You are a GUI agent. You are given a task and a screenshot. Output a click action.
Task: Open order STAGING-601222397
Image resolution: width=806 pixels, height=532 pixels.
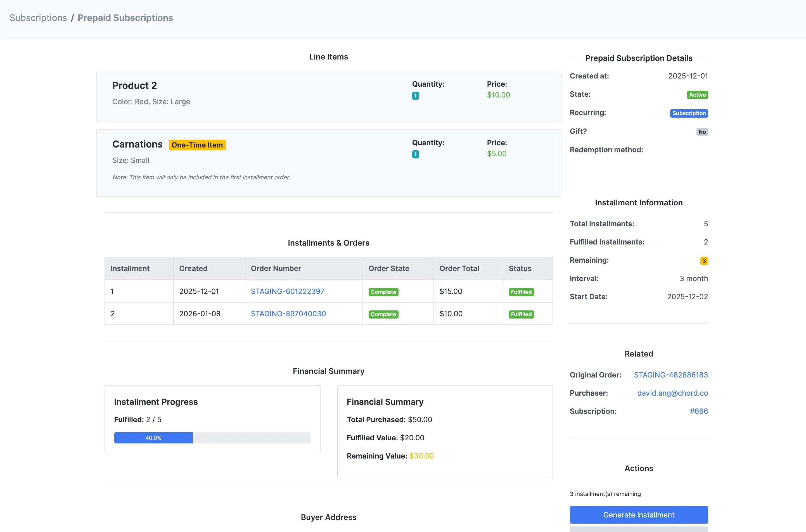click(288, 291)
